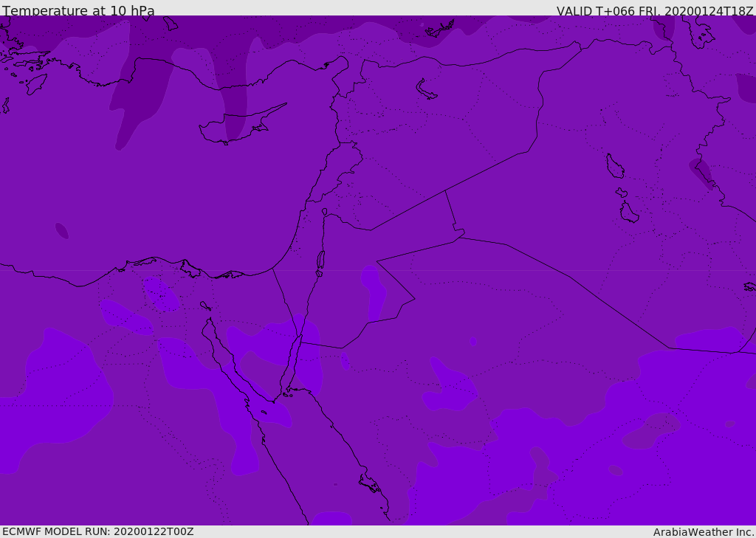
Task: Click the 'ArabiaWeather Inc' credit text
Action: (x=704, y=532)
